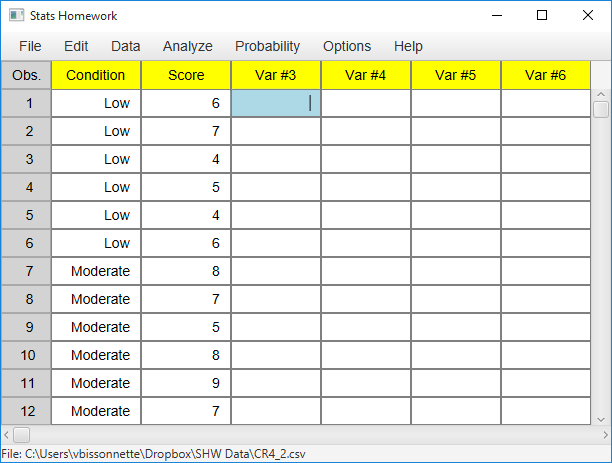Click the Var #6 cell in row 3
The height and width of the screenshot is (463, 612).
tap(546, 159)
